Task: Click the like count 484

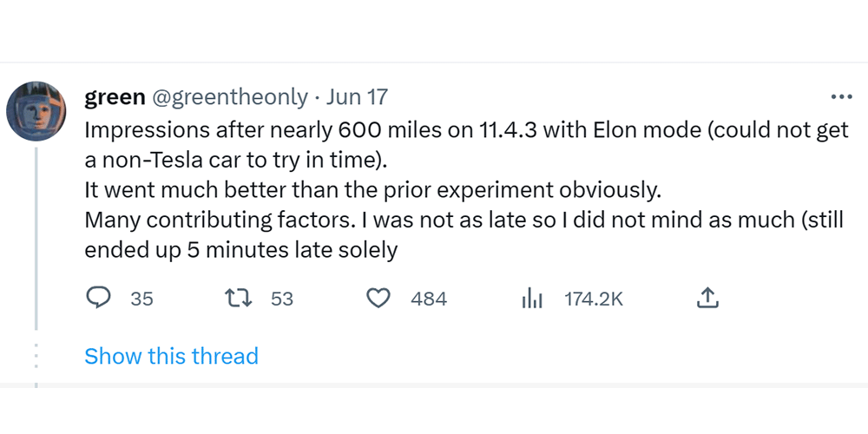Action: [x=429, y=299]
